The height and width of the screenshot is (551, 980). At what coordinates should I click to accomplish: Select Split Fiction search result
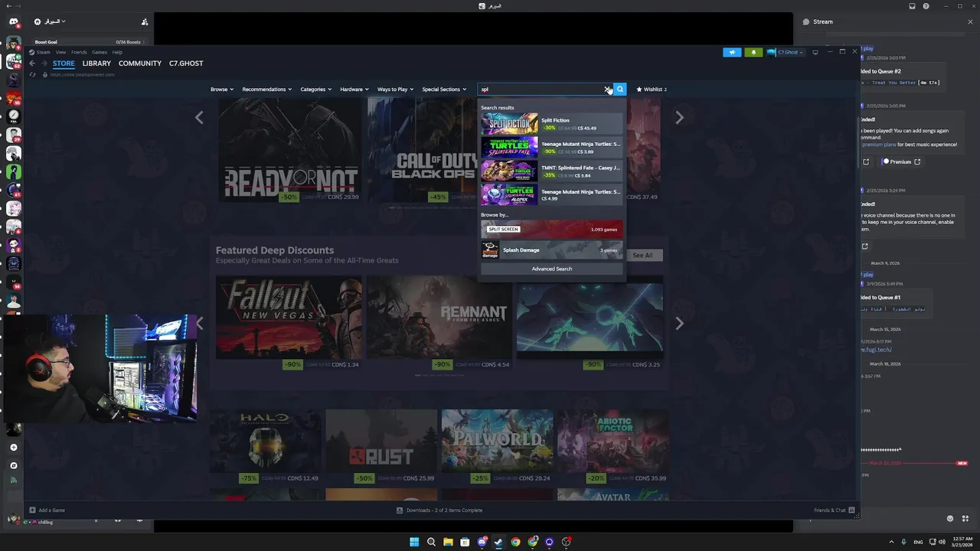(551, 124)
